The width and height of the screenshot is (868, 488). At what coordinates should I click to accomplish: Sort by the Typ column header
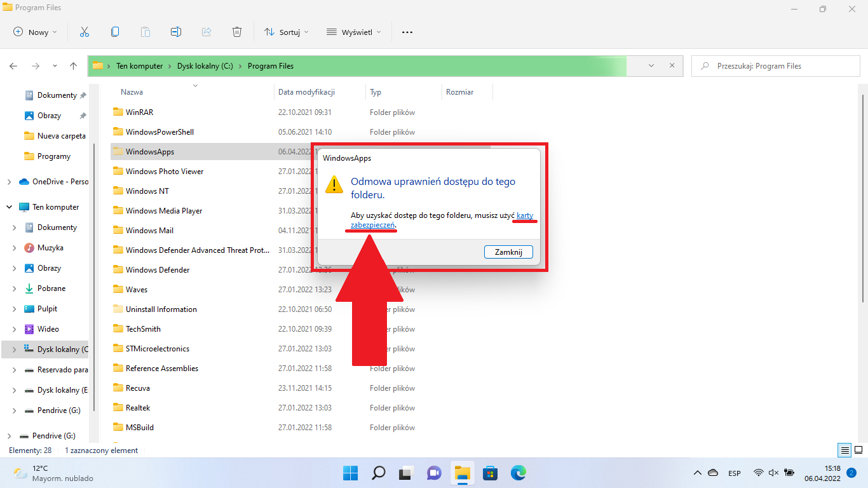tap(376, 92)
